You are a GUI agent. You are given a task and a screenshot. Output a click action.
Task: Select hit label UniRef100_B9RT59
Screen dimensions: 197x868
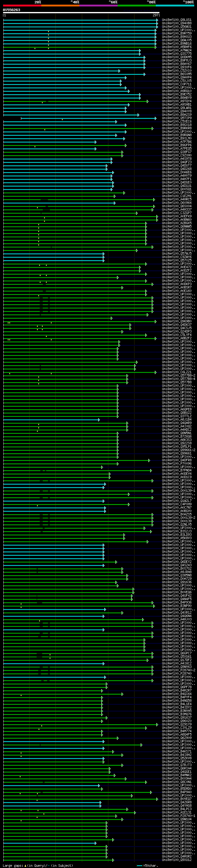click(176, 33)
